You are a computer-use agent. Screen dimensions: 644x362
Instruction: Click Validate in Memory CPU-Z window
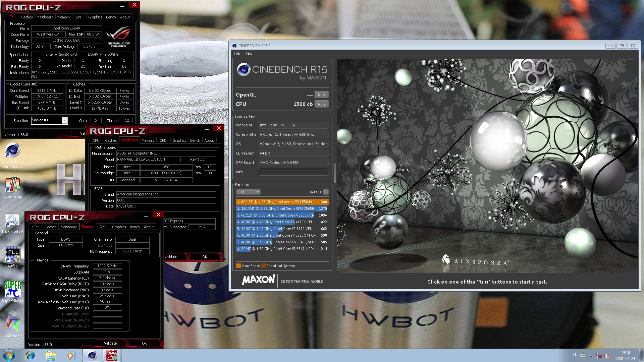tap(110, 343)
